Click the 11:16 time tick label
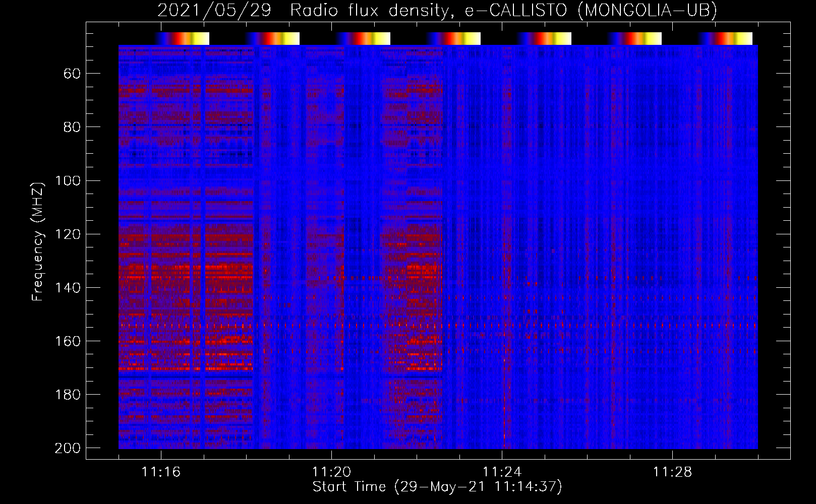816x504 pixels. coord(161,472)
